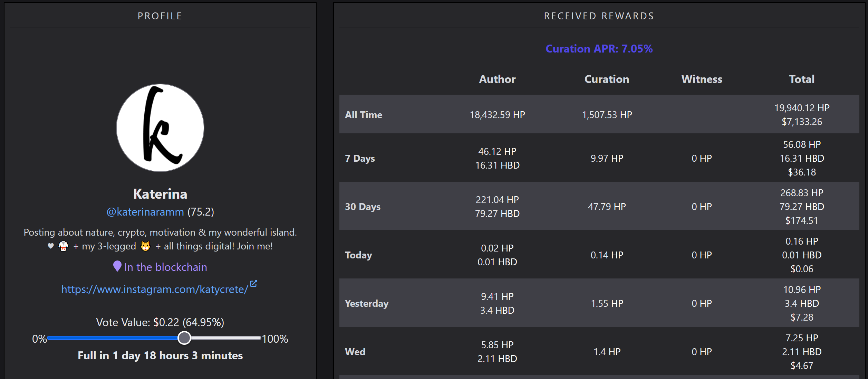Click the 1.55 HP curation cell
Screen dimensions: 868x379
607,303
